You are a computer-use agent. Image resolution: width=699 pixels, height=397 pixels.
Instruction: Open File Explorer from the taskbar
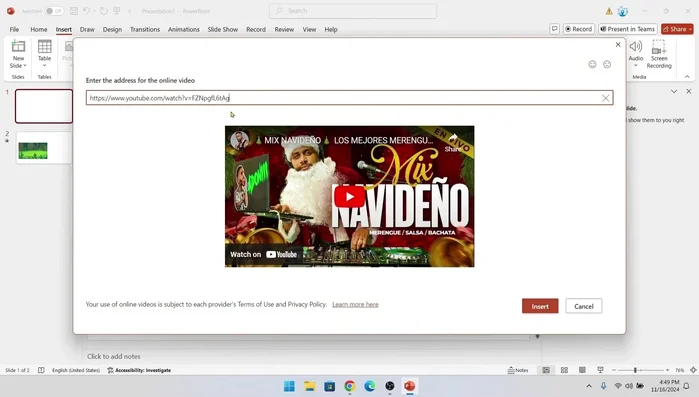pyautogui.click(x=309, y=386)
